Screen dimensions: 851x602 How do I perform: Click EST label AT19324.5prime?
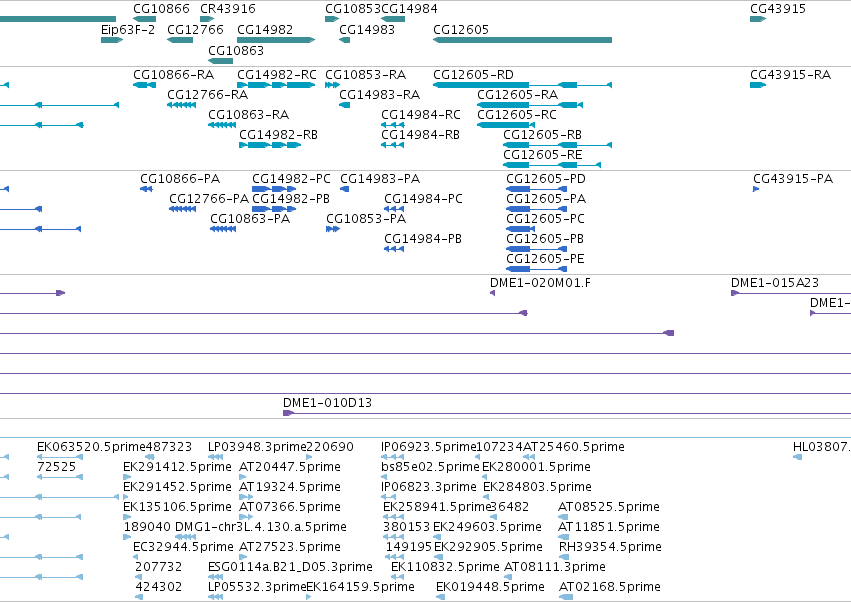[x=290, y=487]
